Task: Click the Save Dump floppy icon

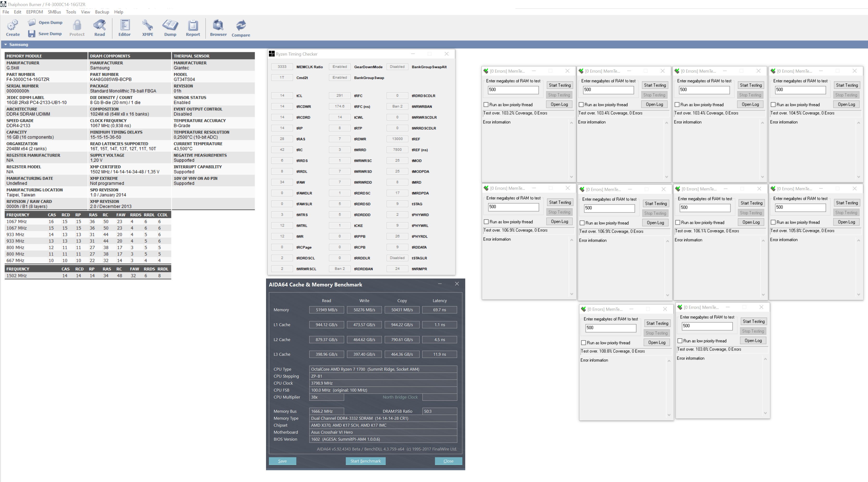Action: click(x=32, y=33)
